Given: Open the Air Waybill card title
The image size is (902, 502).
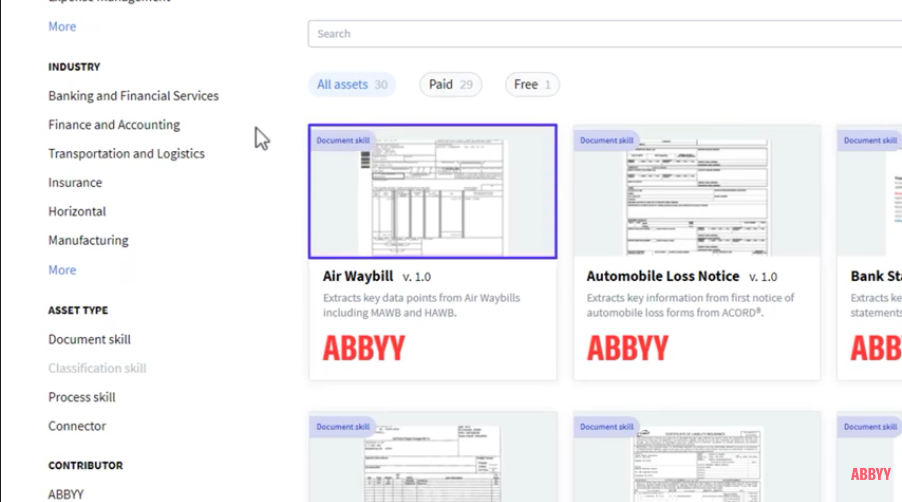Looking at the screenshot, I should pos(358,277).
